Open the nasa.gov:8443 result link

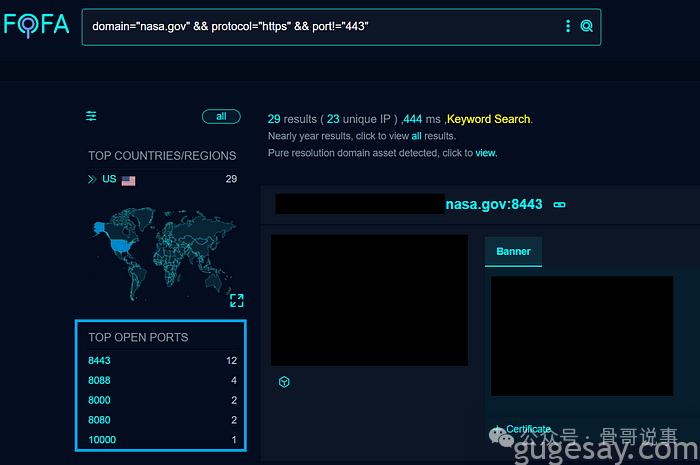pyautogui.click(x=494, y=204)
